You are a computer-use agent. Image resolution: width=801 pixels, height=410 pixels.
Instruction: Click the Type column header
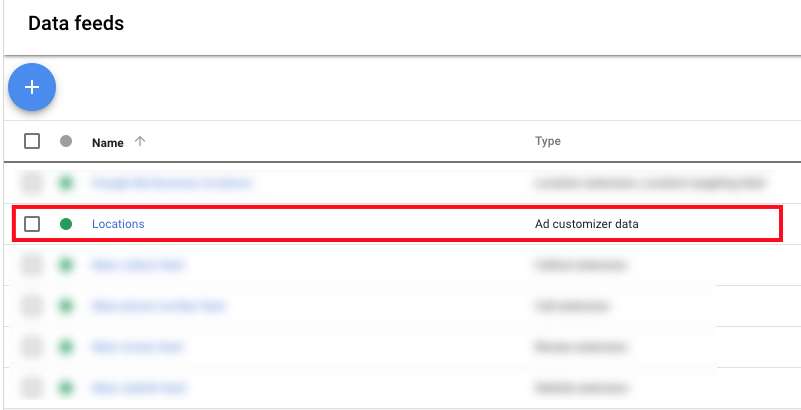pos(548,141)
